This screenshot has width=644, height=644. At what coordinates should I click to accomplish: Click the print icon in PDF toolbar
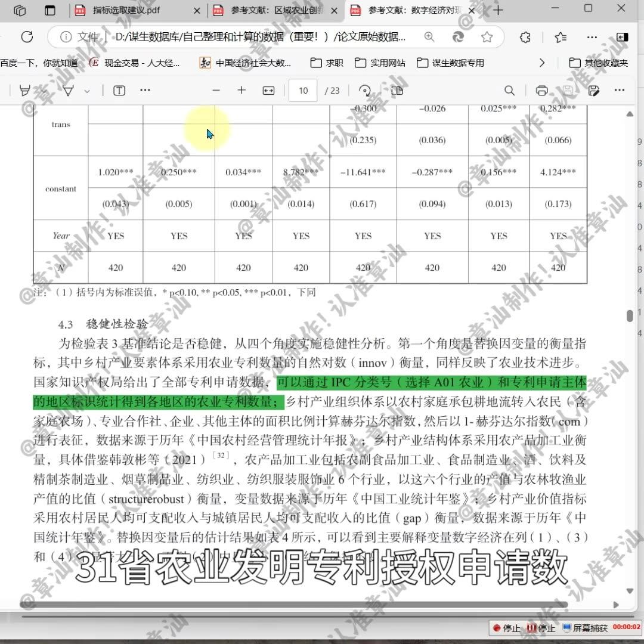coord(541,90)
